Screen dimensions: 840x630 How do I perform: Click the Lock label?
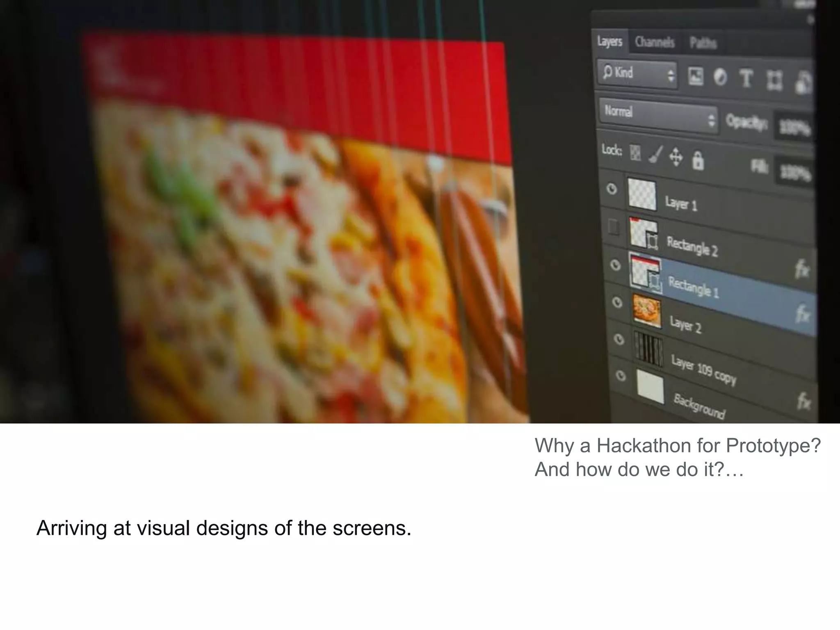point(612,150)
